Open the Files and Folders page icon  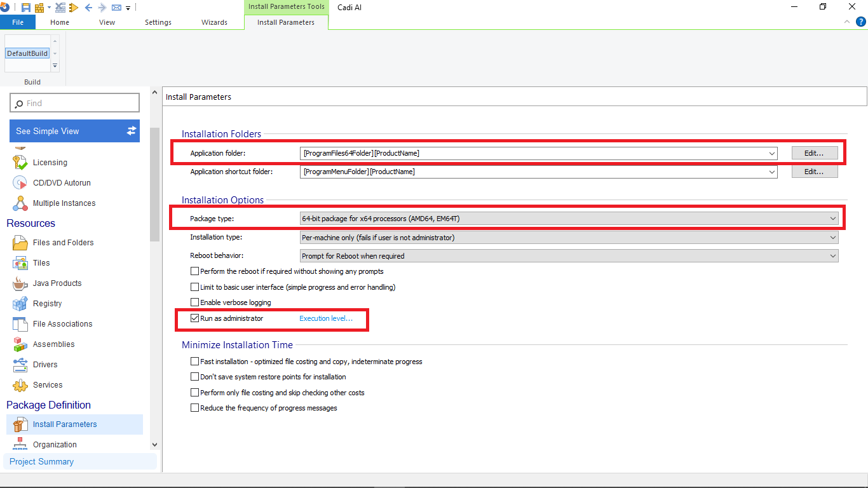pos(20,243)
